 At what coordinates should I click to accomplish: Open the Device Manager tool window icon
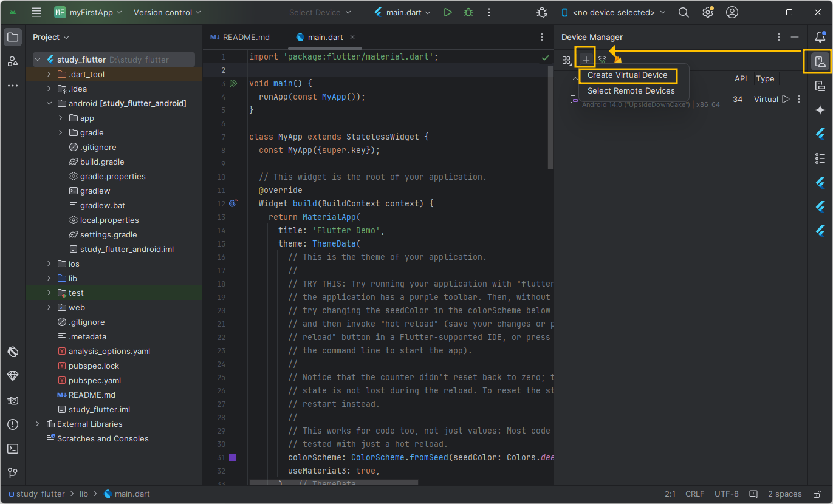820,61
